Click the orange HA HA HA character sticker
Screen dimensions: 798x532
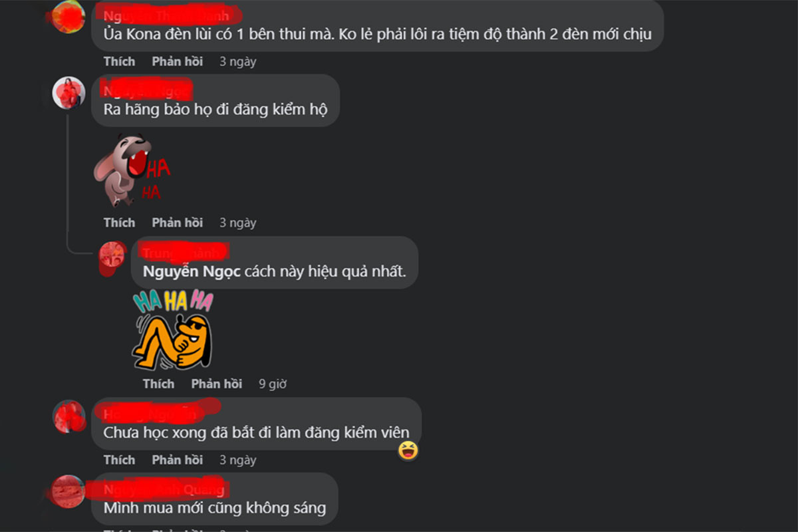tap(173, 331)
